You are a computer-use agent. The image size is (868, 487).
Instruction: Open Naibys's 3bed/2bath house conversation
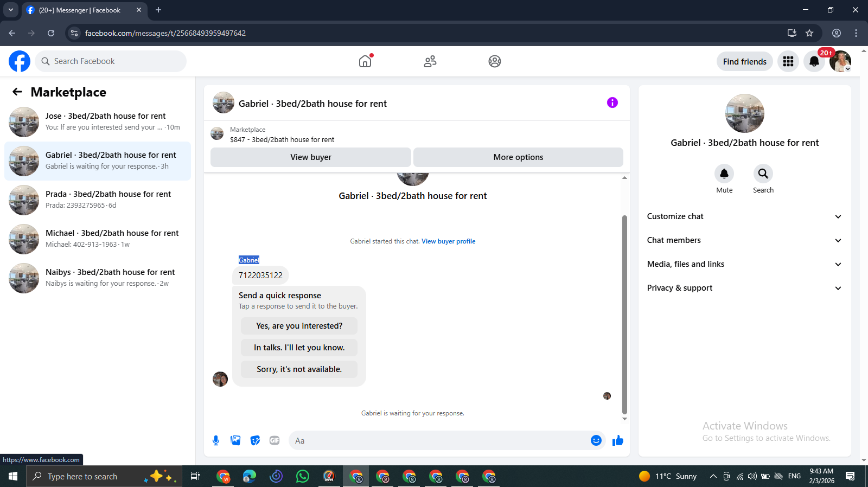pos(98,278)
